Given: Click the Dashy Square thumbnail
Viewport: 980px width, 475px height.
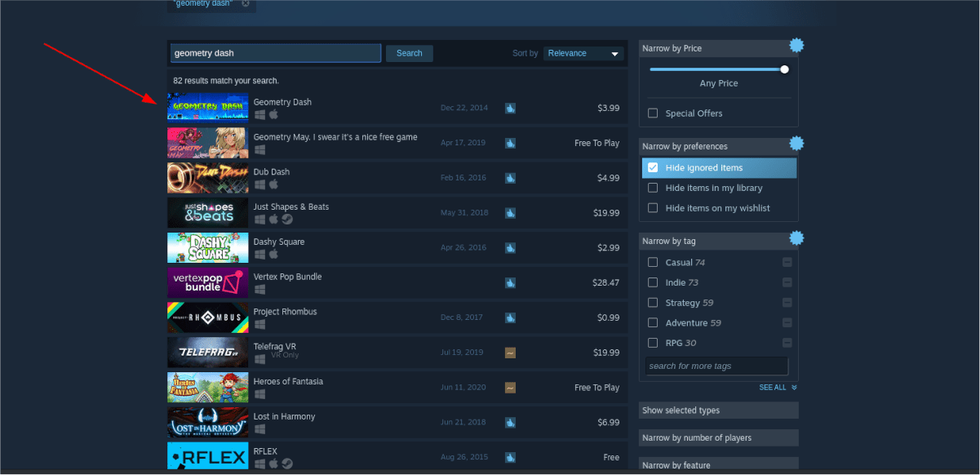Looking at the screenshot, I should point(207,247).
